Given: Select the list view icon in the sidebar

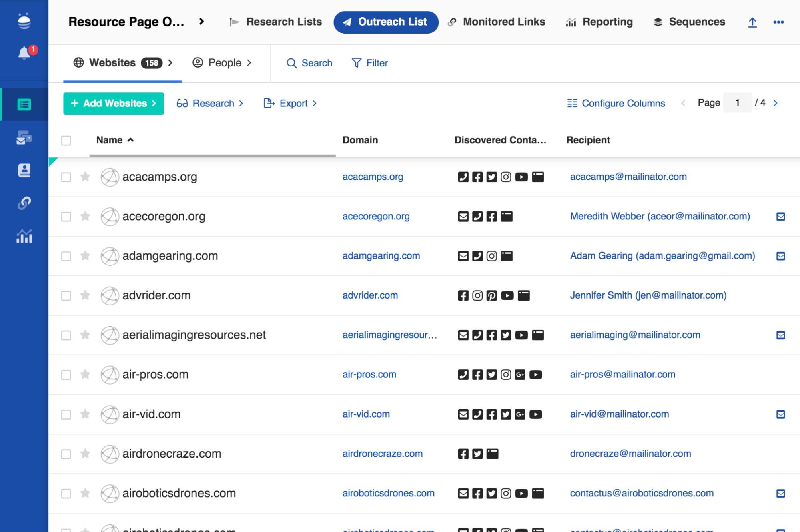Looking at the screenshot, I should click(24, 104).
